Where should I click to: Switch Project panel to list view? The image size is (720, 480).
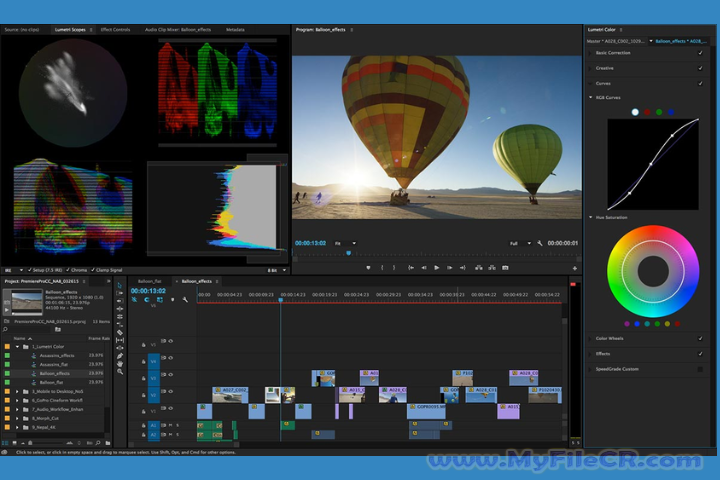5,443
